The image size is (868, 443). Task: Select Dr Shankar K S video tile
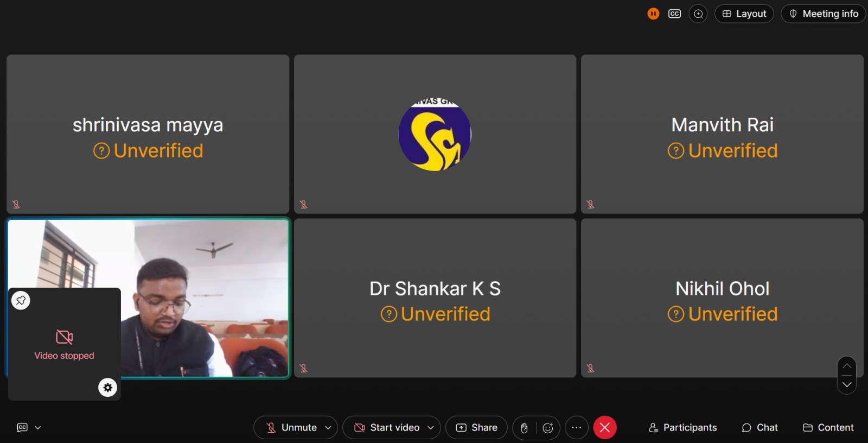435,298
